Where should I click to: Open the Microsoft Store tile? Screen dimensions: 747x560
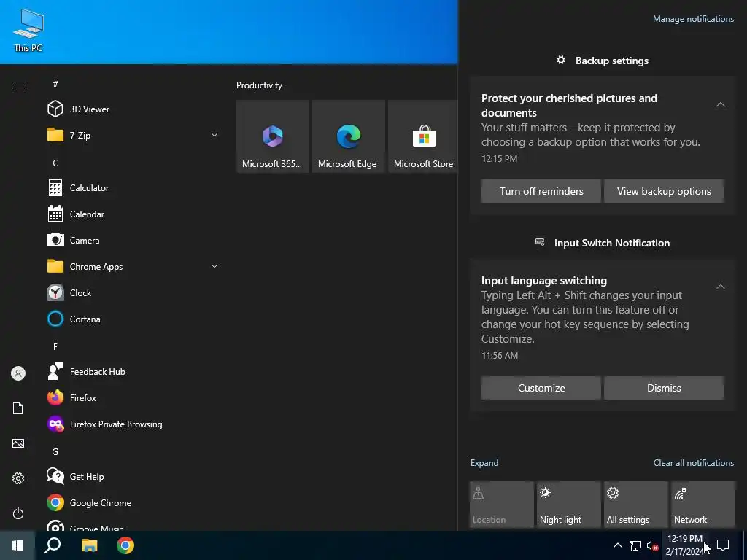click(x=423, y=136)
